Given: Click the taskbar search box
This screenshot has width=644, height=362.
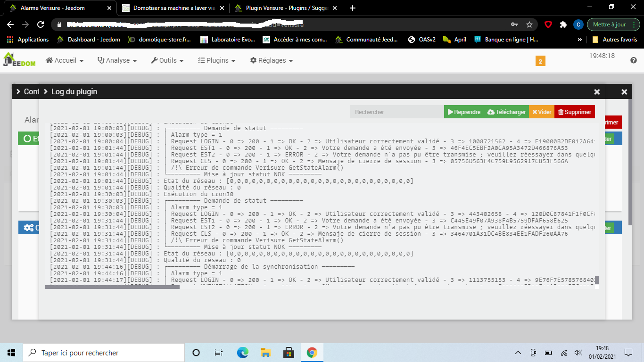Looking at the screenshot, I should click(x=104, y=353).
